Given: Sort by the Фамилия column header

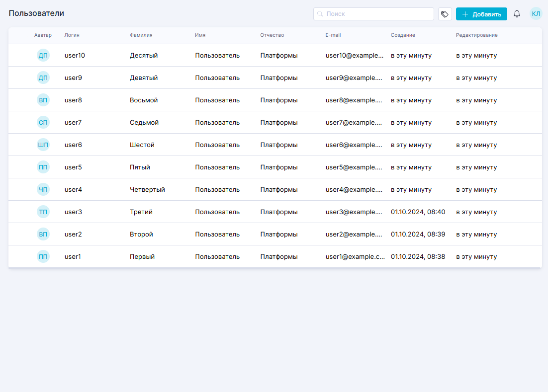Looking at the screenshot, I should [x=141, y=35].
